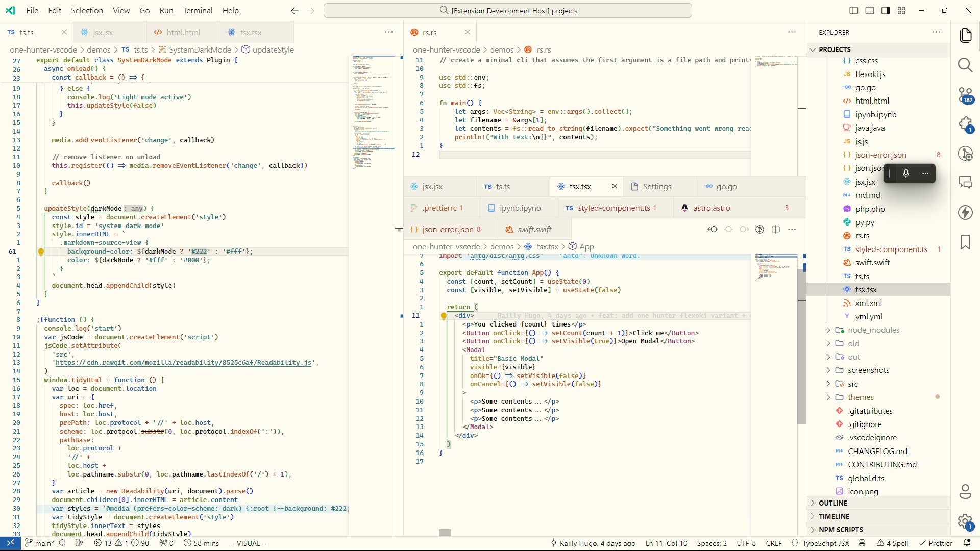
Task: Open the Terminal menu
Action: 198,11
